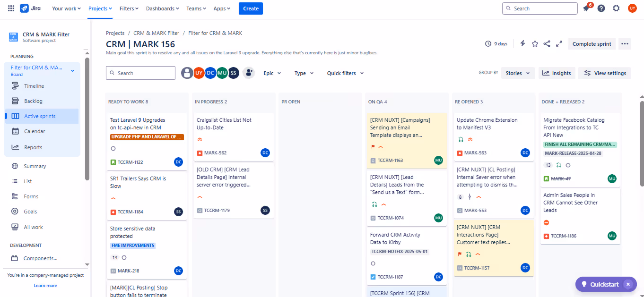
Task: Open the app switcher grid icon
Action: coord(11,8)
